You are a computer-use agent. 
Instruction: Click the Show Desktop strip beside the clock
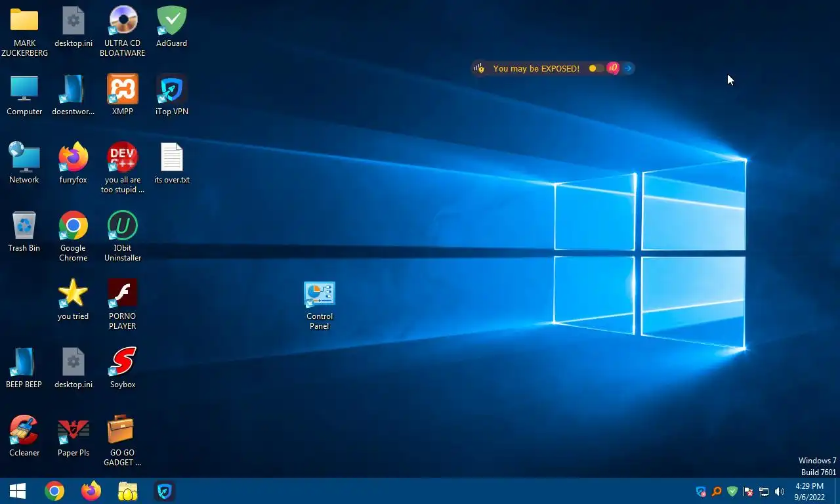[836, 491]
